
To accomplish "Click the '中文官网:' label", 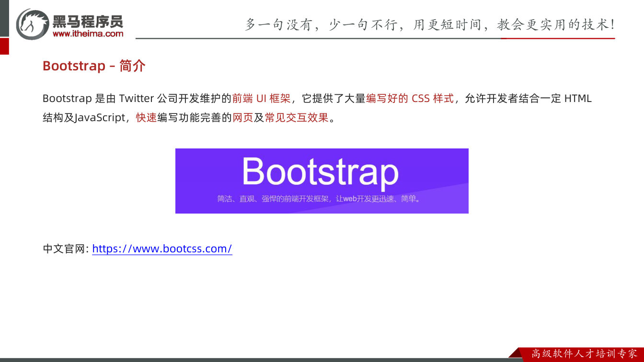I will [x=66, y=249].
